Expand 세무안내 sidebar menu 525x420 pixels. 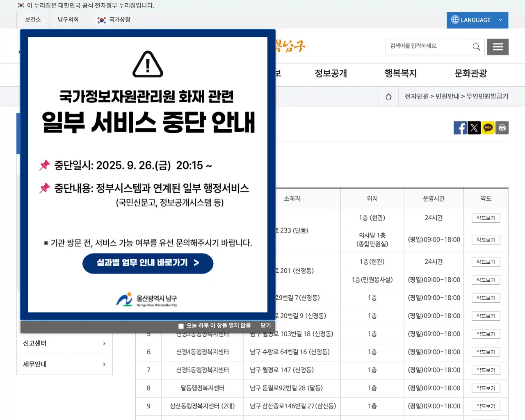point(64,364)
